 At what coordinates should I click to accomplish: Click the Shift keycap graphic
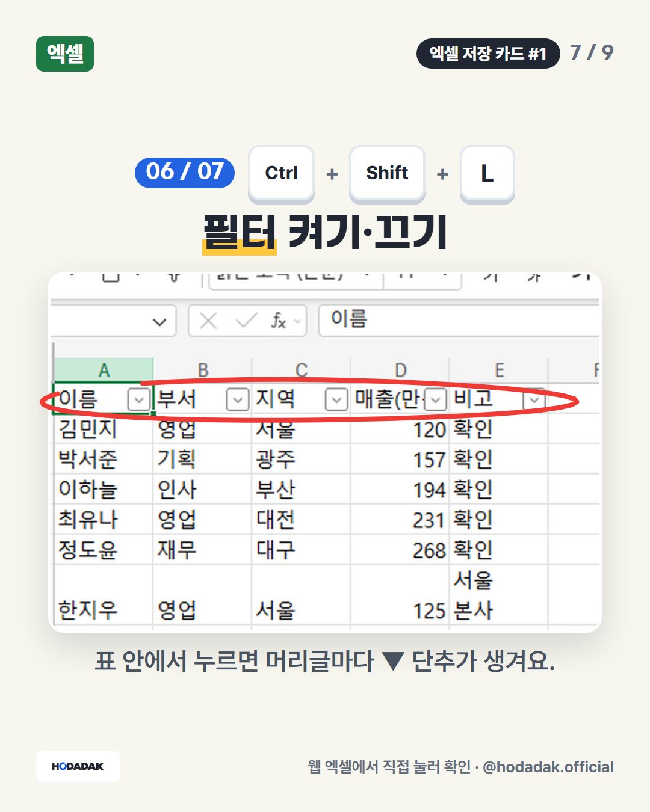pyautogui.click(x=387, y=173)
